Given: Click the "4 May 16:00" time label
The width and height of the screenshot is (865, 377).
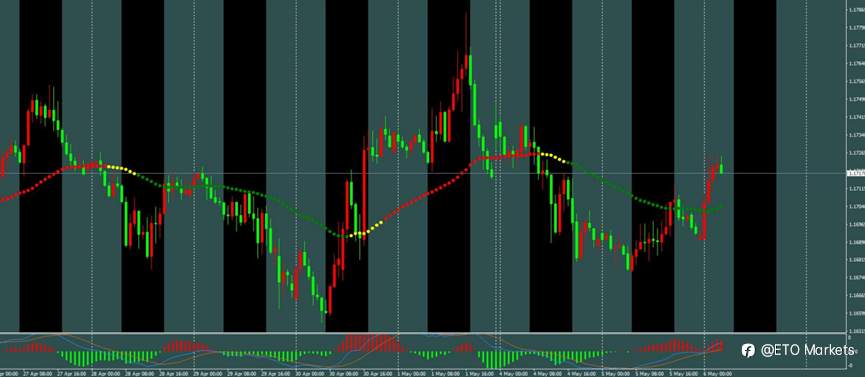Looking at the screenshot, I should [x=581, y=374].
